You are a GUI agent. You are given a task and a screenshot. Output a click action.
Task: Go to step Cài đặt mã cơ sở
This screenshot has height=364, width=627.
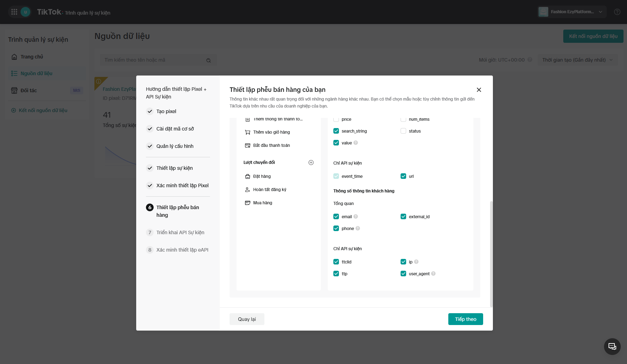point(175,129)
